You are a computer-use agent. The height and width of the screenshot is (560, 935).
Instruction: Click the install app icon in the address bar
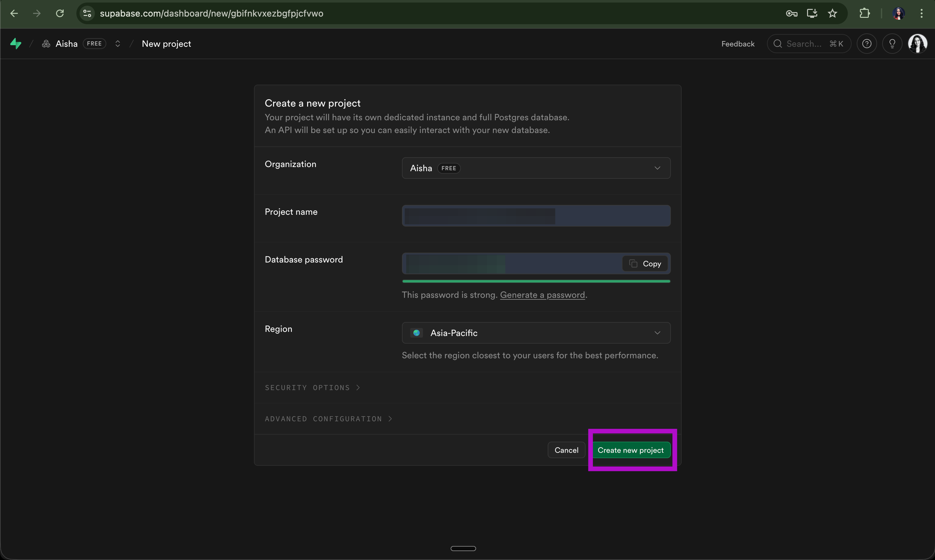[812, 14]
